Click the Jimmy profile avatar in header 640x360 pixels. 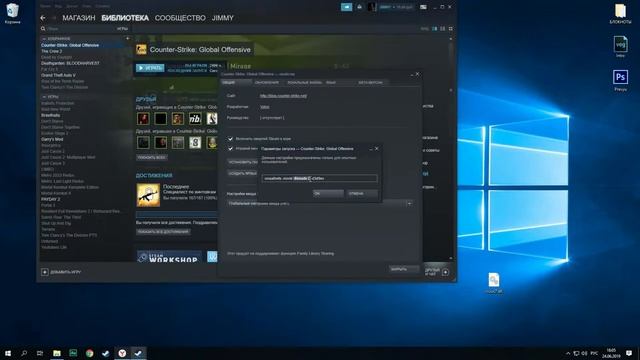(x=371, y=7)
